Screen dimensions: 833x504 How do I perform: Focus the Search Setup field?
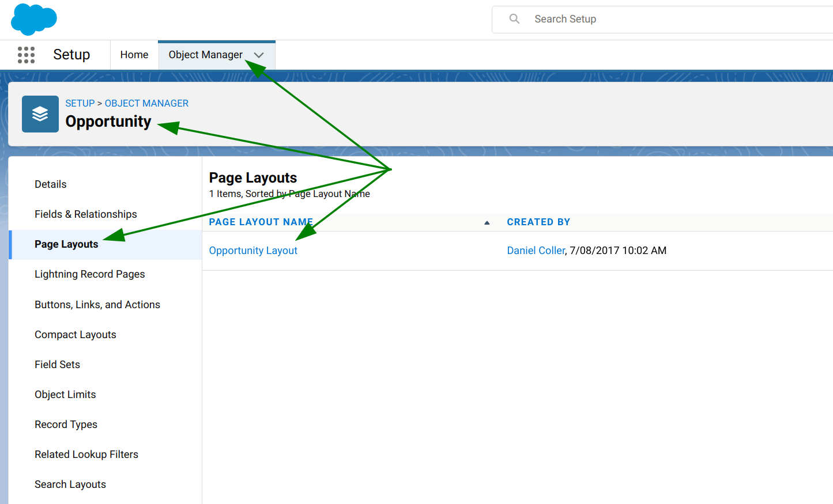click(663, 19)
